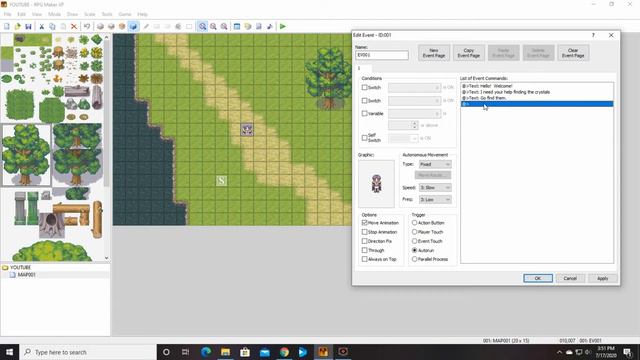Click Apply in Edit Event dialog
The height and width of the screenshot is (360, 640).
tap(603, 278)
